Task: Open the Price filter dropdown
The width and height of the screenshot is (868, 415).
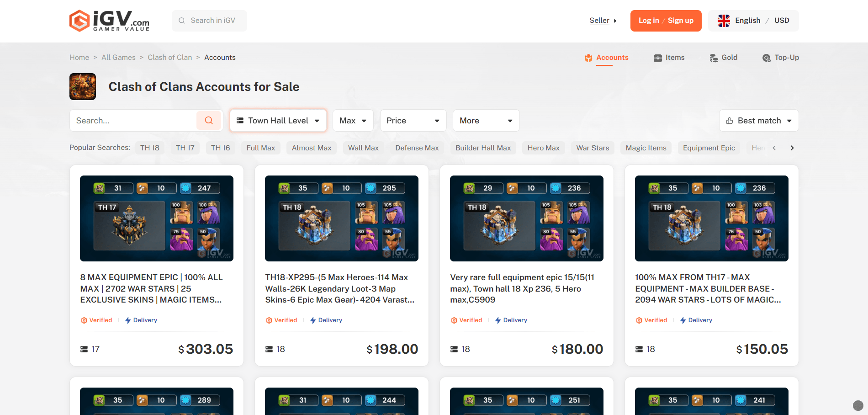Action: coord(413,121)
